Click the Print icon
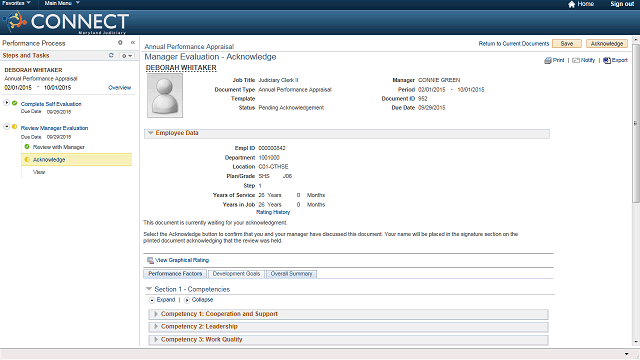 click(x=547, y=60)
